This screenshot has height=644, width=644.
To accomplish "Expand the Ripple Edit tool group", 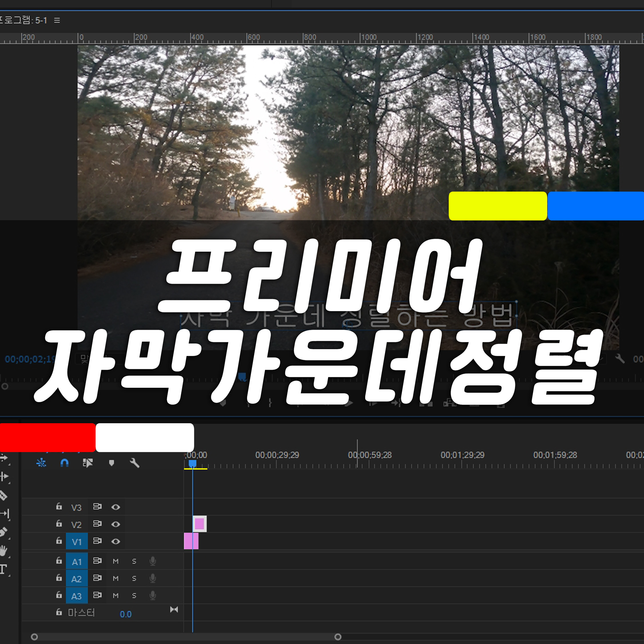I will 5,477.
